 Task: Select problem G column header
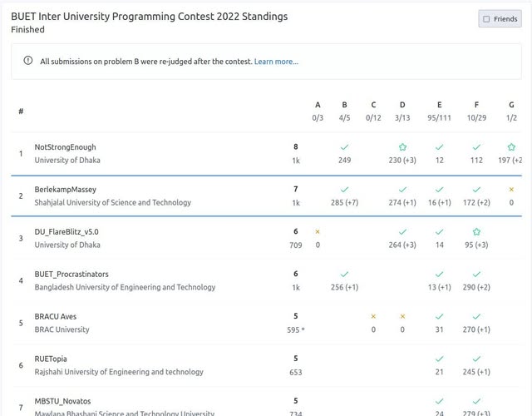pos(511,105)
